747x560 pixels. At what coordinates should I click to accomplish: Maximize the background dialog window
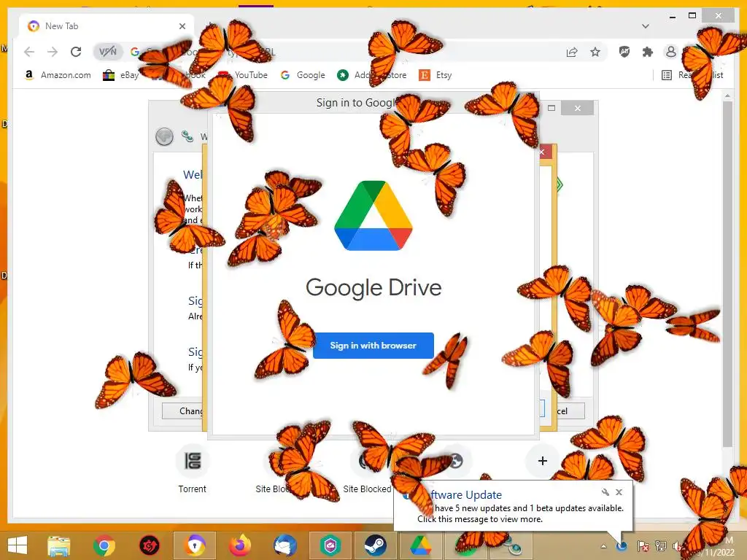(x=551, y=108)
